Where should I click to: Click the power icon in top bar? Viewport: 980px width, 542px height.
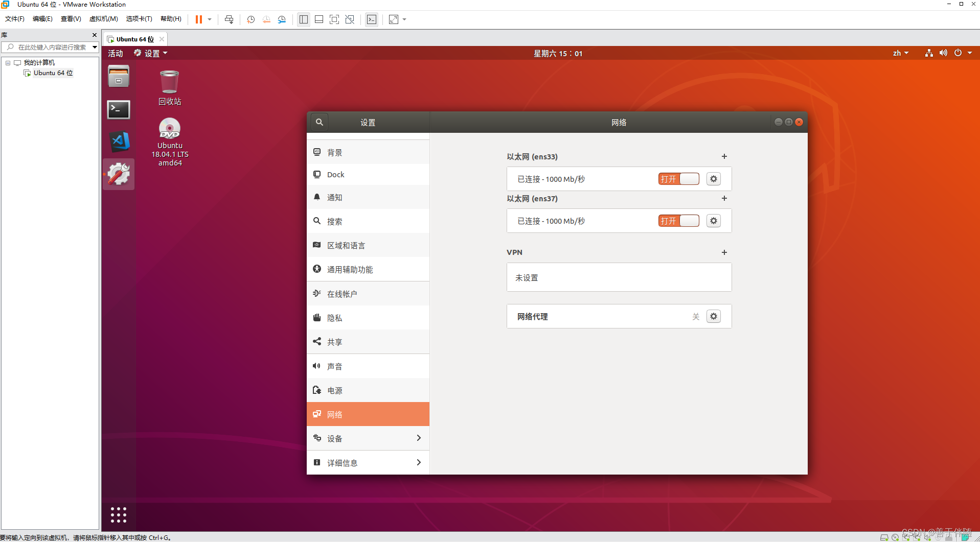(958, 53)
